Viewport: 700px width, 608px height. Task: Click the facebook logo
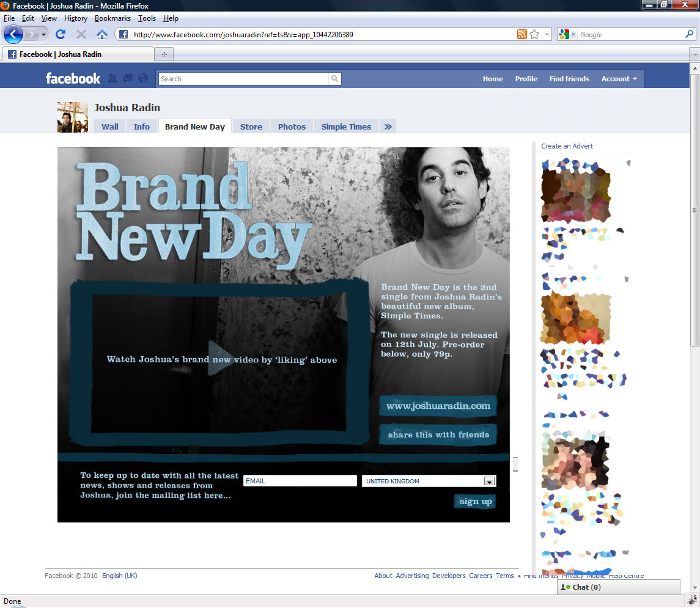point(73,78)
